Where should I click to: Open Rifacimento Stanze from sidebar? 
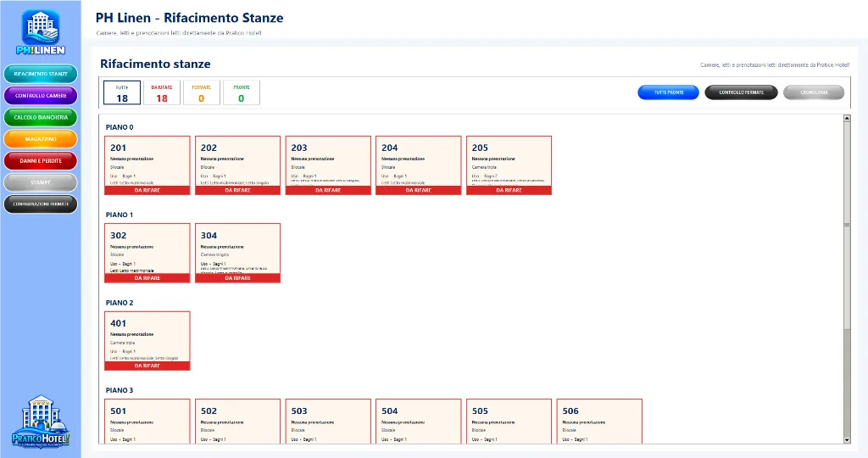41,74
